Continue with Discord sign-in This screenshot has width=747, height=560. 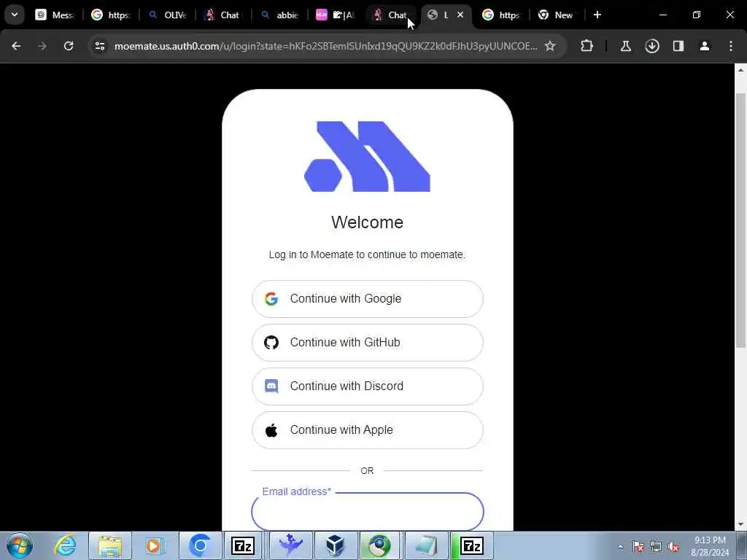click(368, 386)
